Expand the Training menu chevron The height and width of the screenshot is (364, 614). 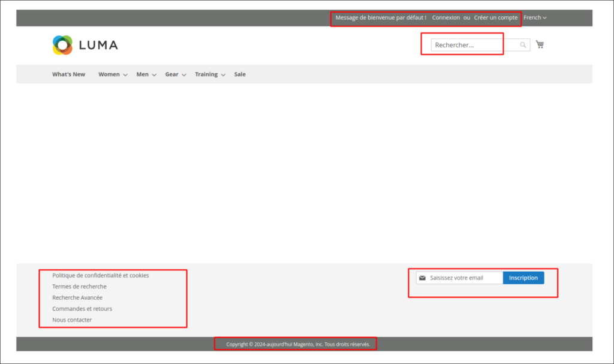click(223, 75)
